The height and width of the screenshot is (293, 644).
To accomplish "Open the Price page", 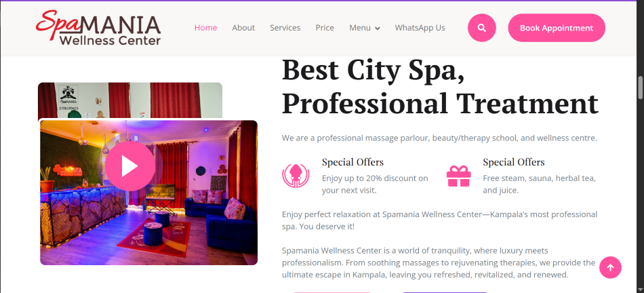I will (325, 28).
